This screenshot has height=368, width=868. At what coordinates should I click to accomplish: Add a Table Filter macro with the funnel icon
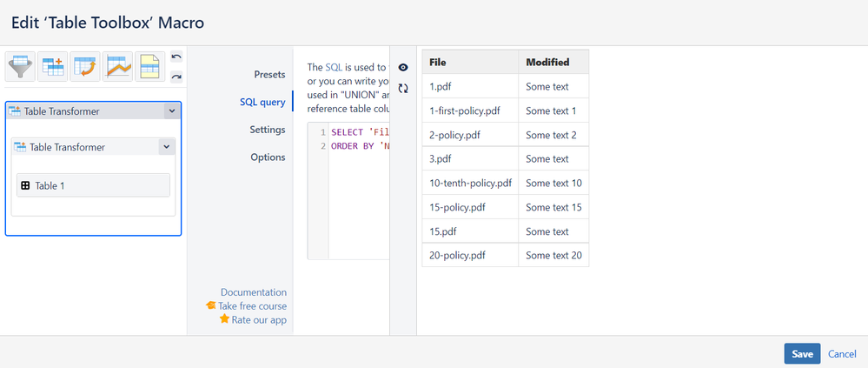pyautogui.click(x=21, y=66)
